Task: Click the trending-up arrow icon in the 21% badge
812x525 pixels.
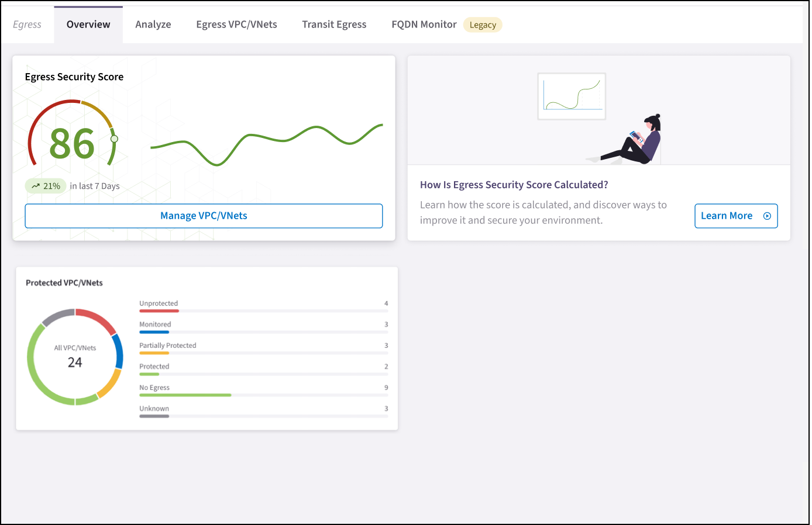Action: [x=37, y=186]
